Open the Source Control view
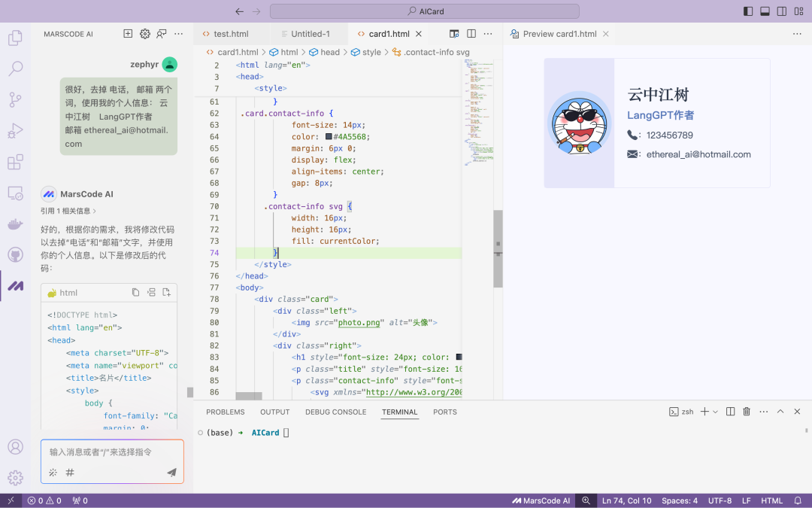812x508 pixels. pyautogui.click(x=15, y=99)
